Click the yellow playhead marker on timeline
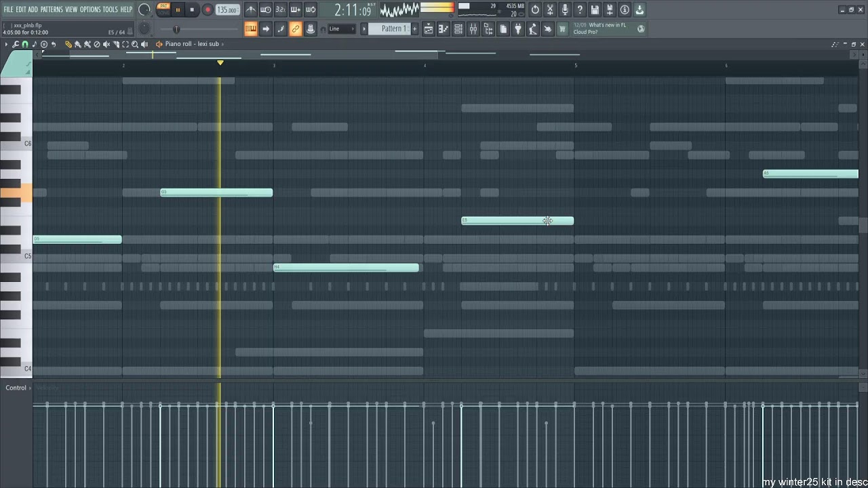This screenshot has height=488, width=868. pos(220,63)
